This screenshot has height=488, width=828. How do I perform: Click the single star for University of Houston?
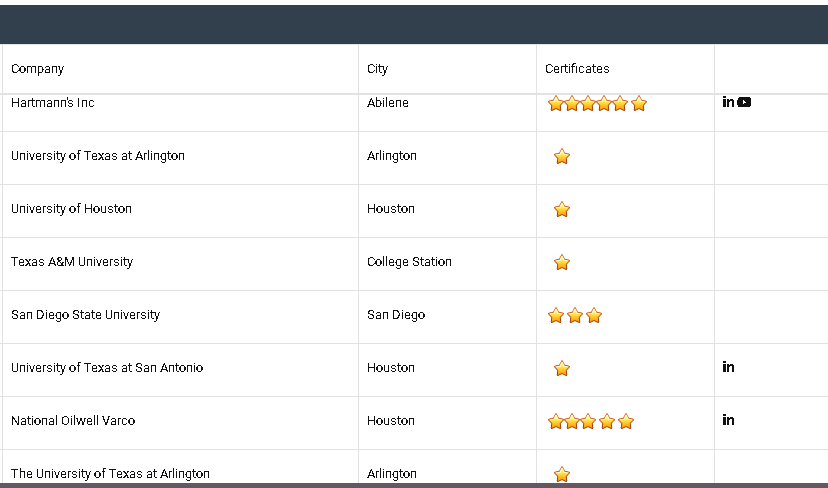tap(562, 209)
